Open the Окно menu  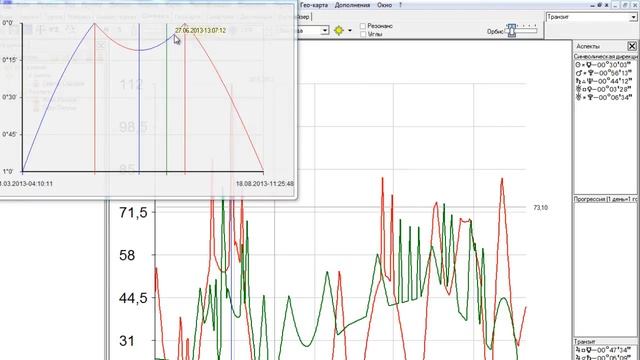pyautogui.click(x=384, y=5)
